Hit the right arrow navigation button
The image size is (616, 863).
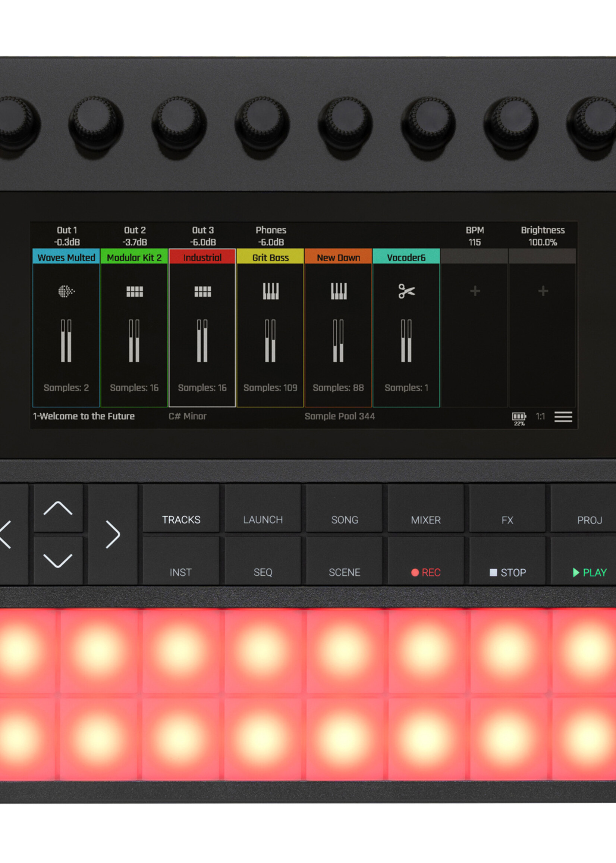(113, 534)
